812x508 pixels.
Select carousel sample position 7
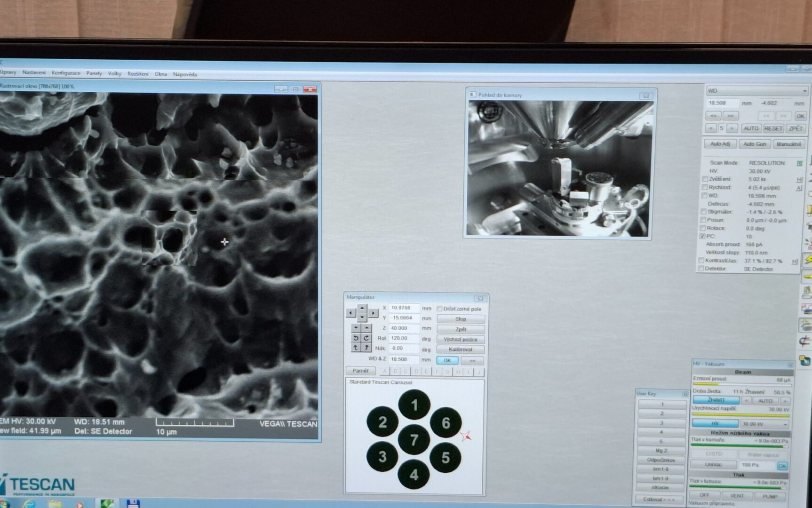(414, 440)
